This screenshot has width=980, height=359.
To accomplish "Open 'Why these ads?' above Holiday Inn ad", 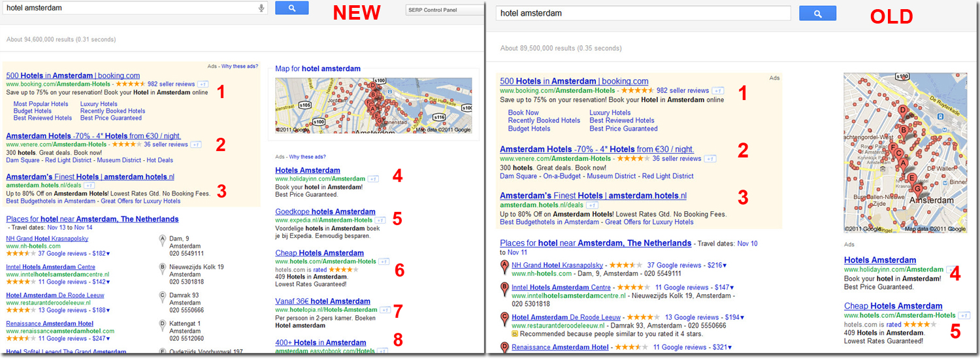I will point(308,157).
